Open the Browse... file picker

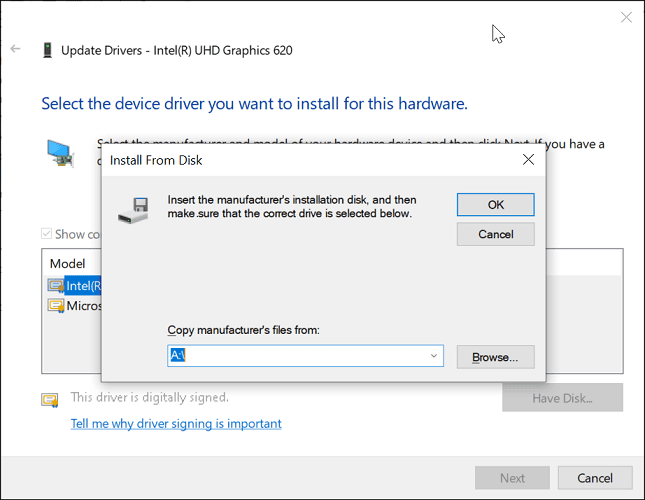click(495, 357)
